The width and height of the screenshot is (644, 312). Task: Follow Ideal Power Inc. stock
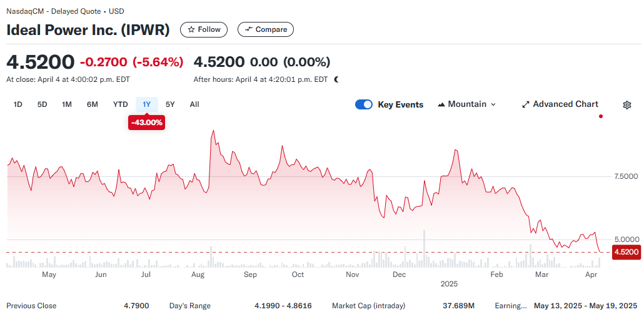point(204,29)
